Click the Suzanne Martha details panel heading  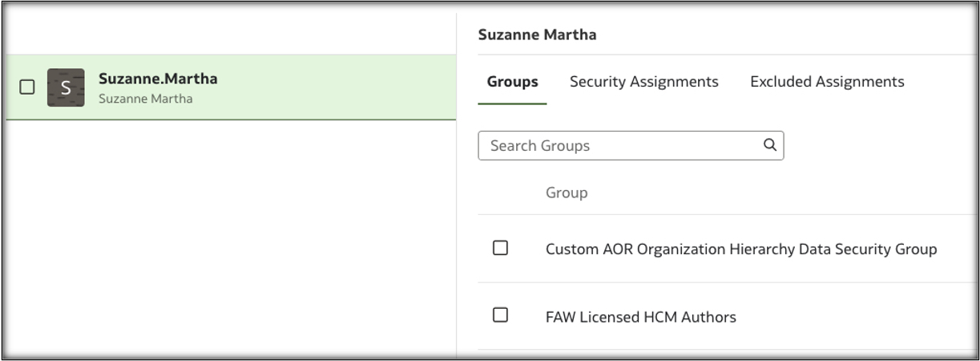point(537,34)
